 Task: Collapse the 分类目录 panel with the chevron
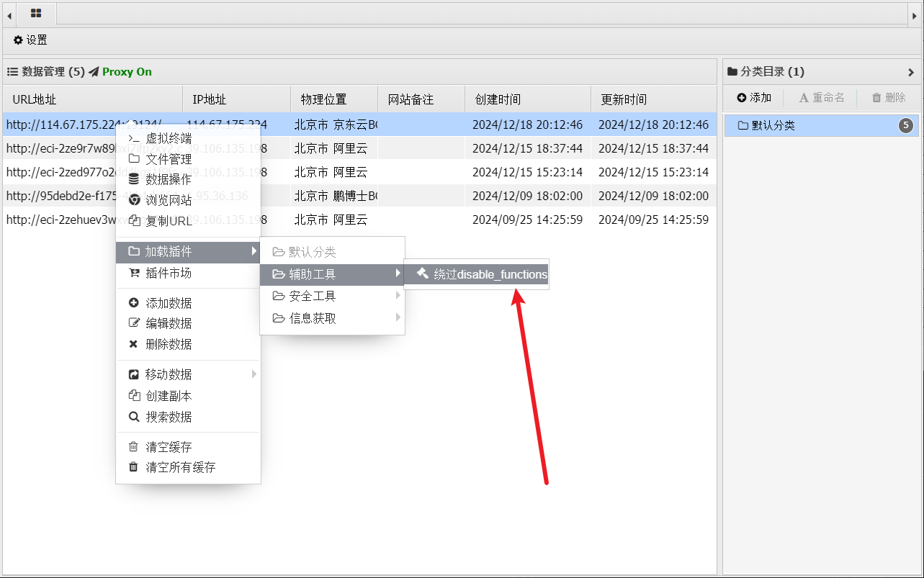pyautogui.click(x=911, y=72)
